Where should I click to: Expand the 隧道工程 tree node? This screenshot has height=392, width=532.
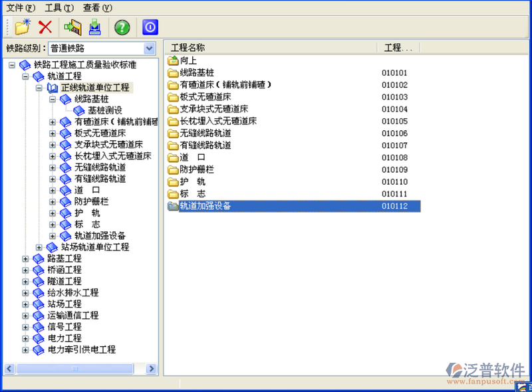[25, 282]
